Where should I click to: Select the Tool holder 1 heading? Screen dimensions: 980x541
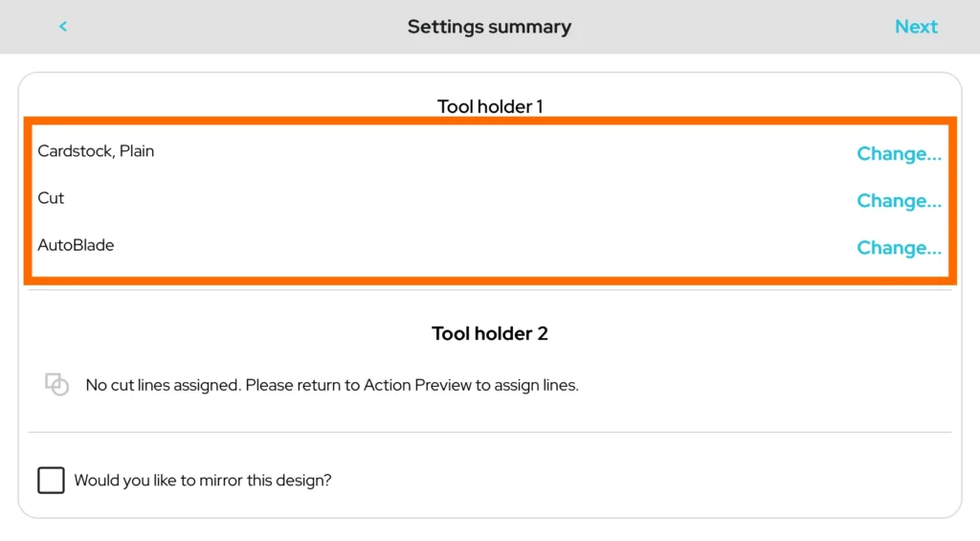(490, 106)
